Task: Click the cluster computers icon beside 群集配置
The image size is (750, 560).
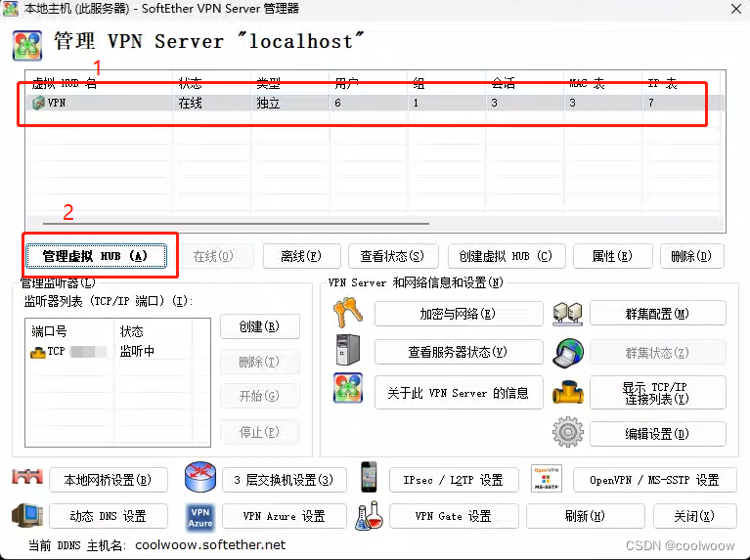Action: point(567,314)
